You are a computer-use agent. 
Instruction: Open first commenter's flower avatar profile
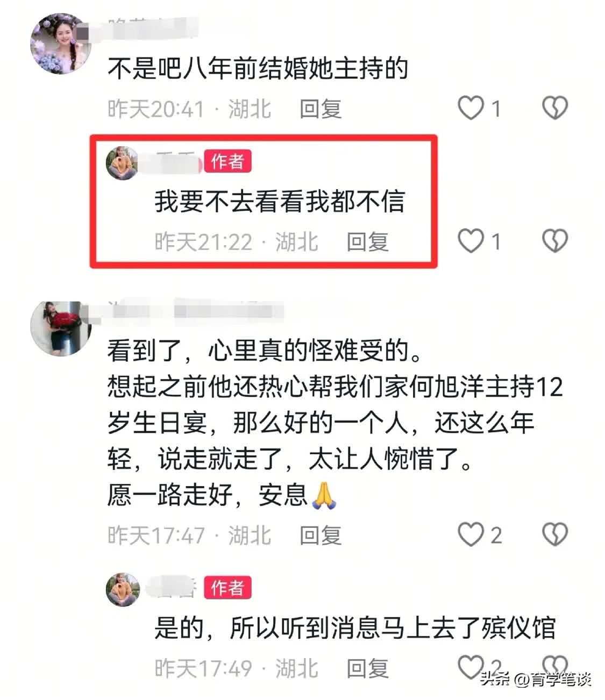pos(60,43)
